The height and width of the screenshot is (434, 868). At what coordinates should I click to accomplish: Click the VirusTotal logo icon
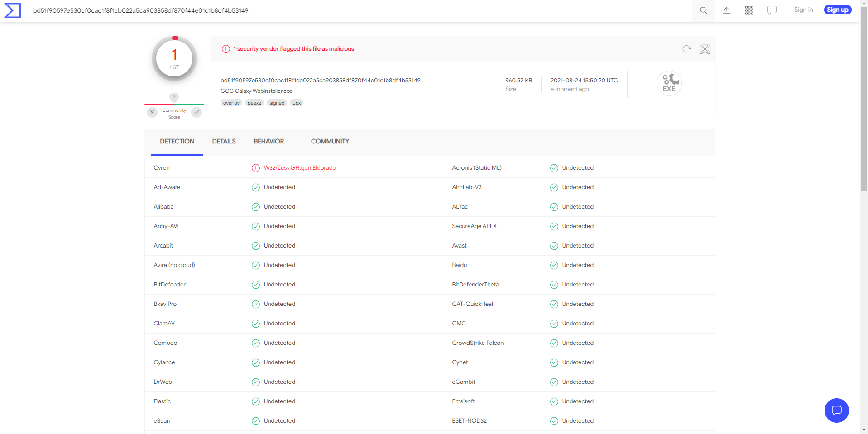pos(12,10)
